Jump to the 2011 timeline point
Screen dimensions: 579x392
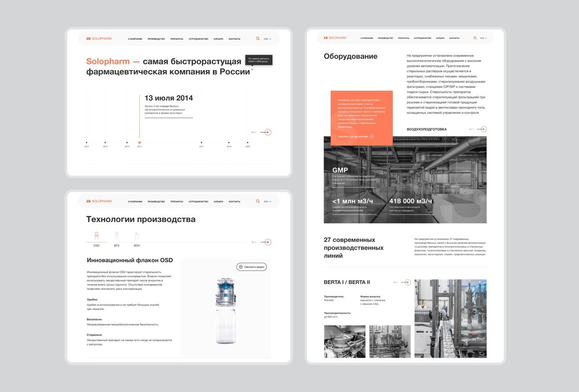click(x=86, y=143)
